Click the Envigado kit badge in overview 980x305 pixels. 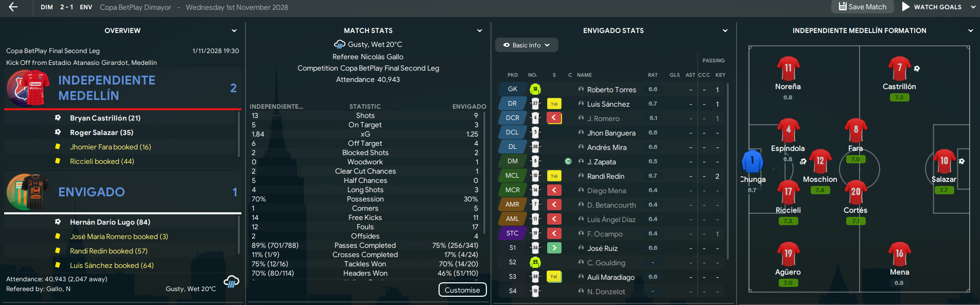coord(28,192)
